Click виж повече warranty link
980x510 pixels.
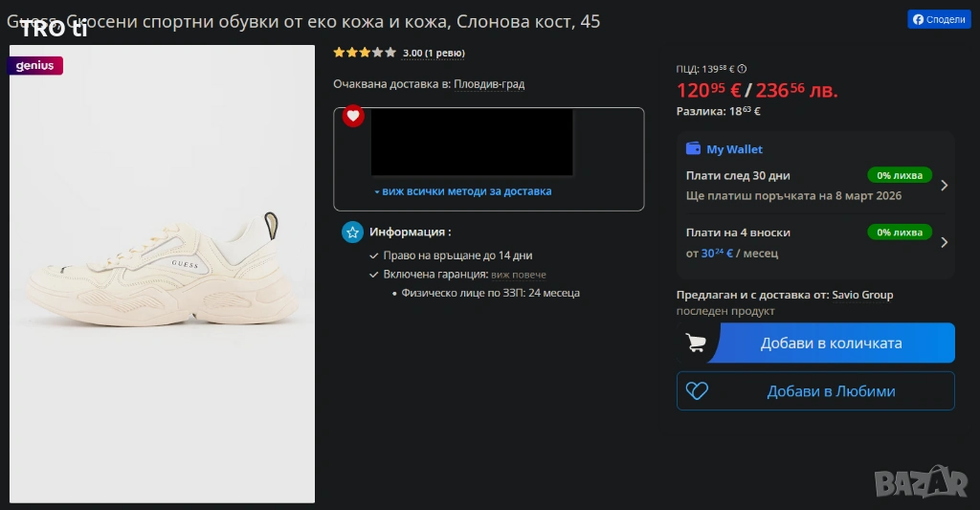pyautogui.click(x=519, y=275)
